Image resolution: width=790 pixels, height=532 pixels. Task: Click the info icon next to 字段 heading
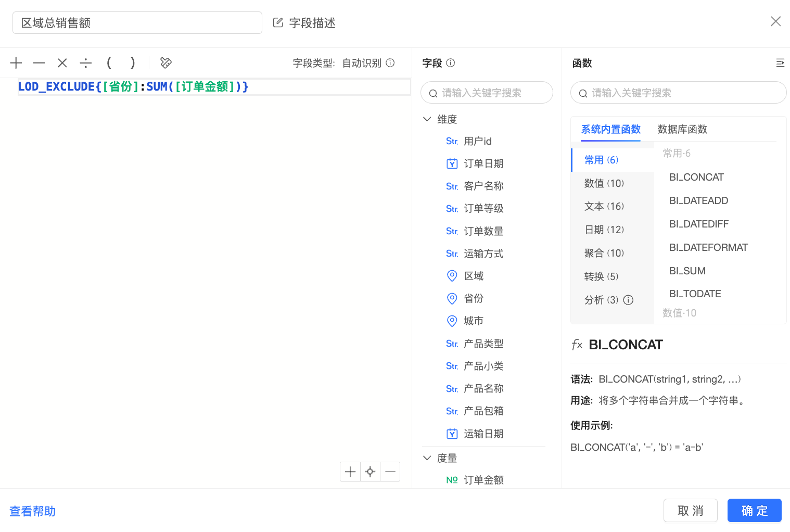pyautogui.click(x=451, y=63)
